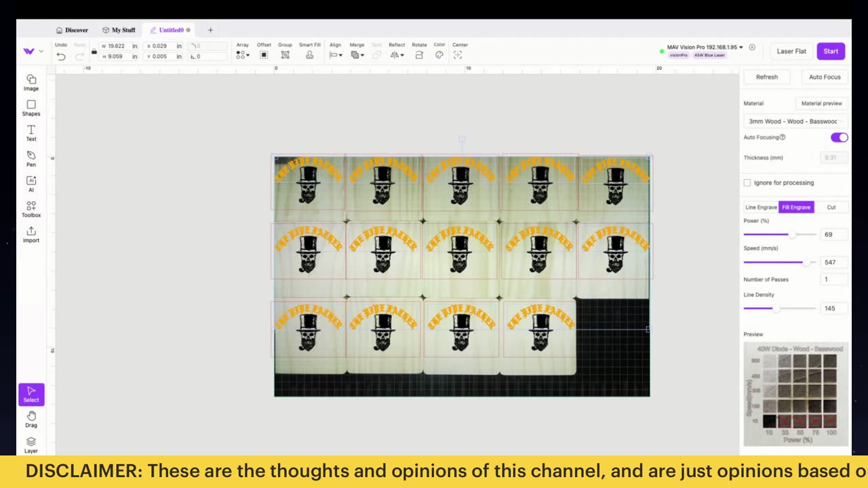Select the Shapes tool

(31, 108)
